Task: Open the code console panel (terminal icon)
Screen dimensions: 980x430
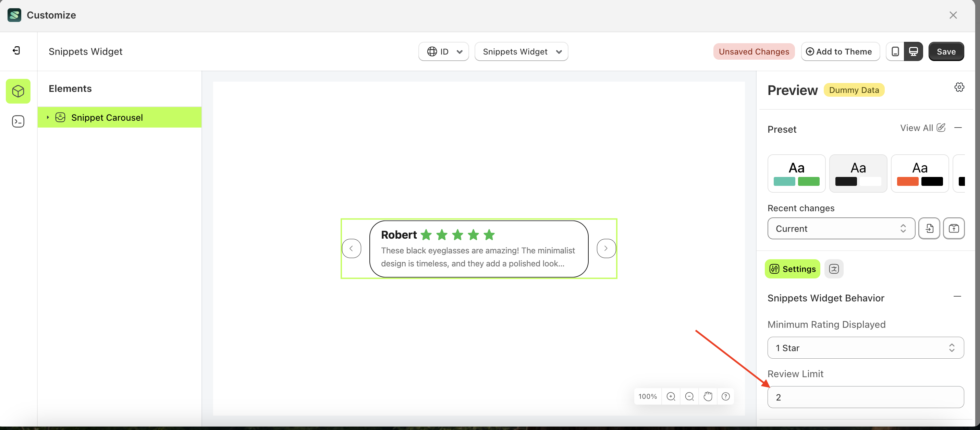Action: (x=18, y=121)
